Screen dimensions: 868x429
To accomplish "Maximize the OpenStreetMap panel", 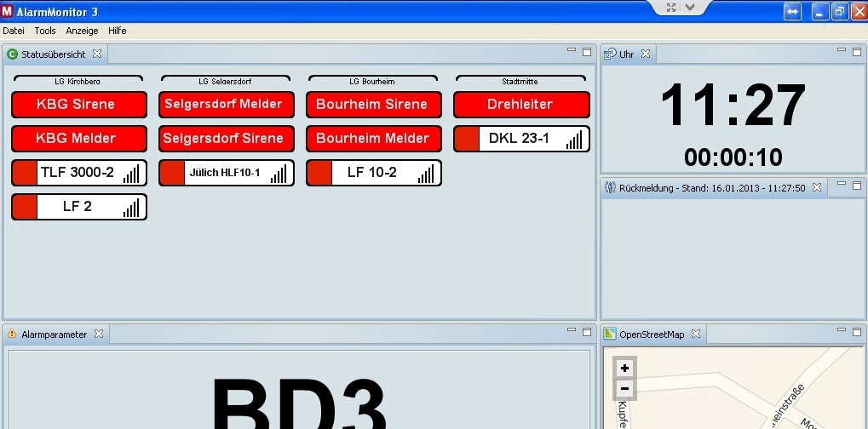I will coord(855,332).
